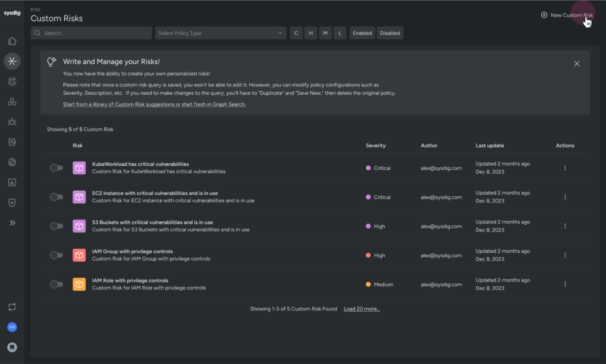Click the switch/loop arrows sidebar icon

click(12, 307)
